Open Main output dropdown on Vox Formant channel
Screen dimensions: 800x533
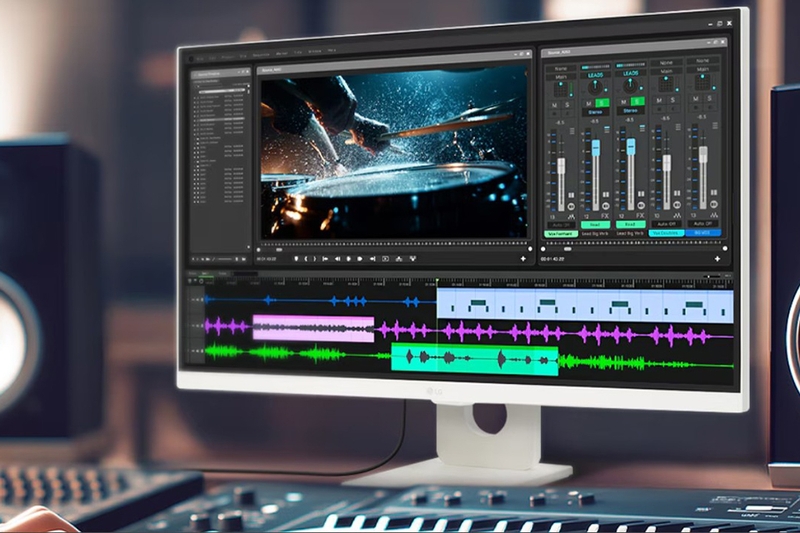[x=561, y=77]
